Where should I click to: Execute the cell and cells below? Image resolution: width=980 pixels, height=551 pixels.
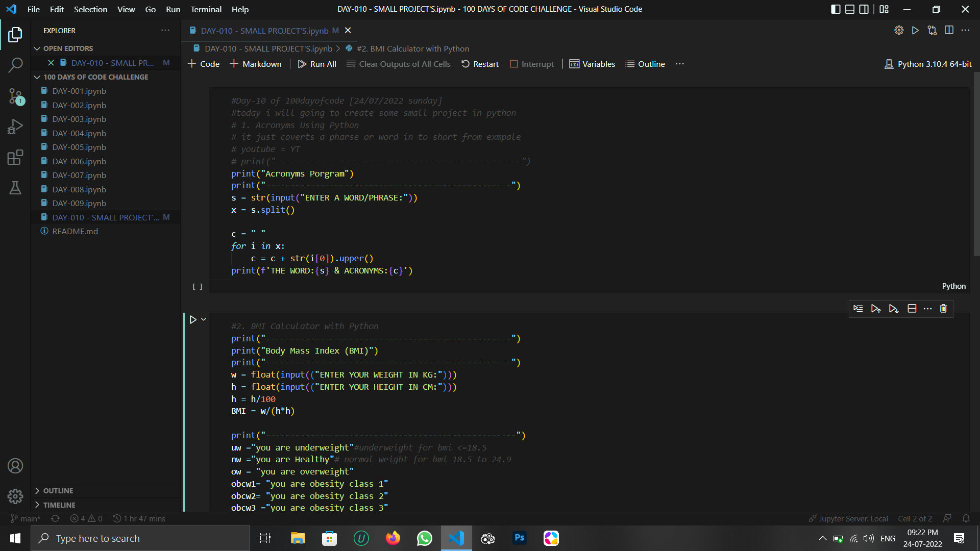pyautogui.click(x=894, y=309)
